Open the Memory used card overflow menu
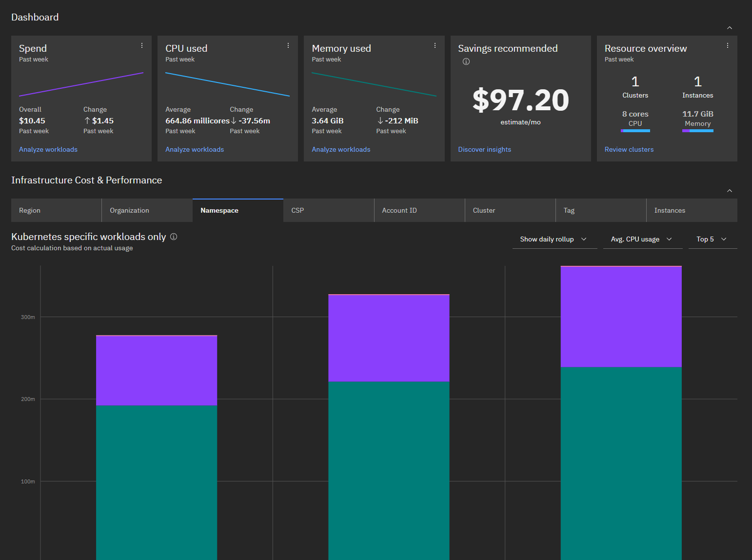Image resolution: width=752 pixels, height=560 pixels. (435, 45)
